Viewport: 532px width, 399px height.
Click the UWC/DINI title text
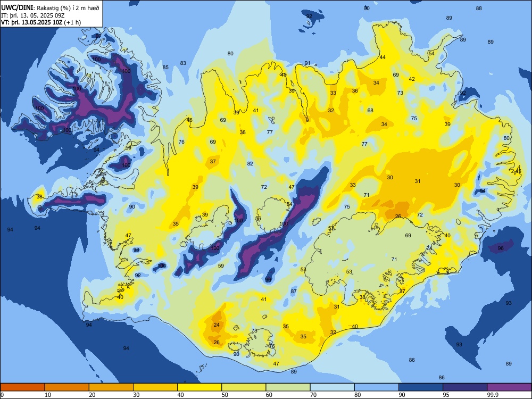coord(17,7)
